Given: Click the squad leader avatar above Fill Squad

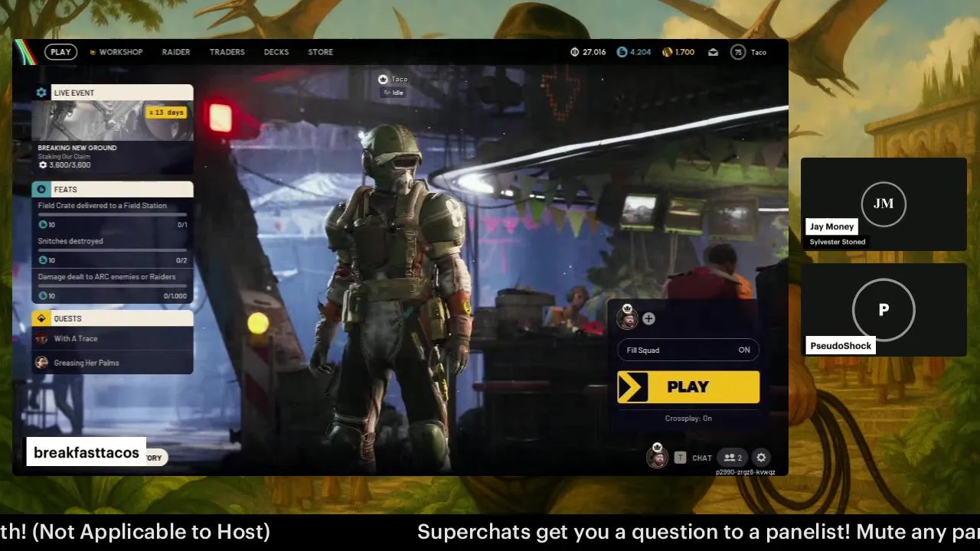Looking at the screenshot, I should [627, 318].
